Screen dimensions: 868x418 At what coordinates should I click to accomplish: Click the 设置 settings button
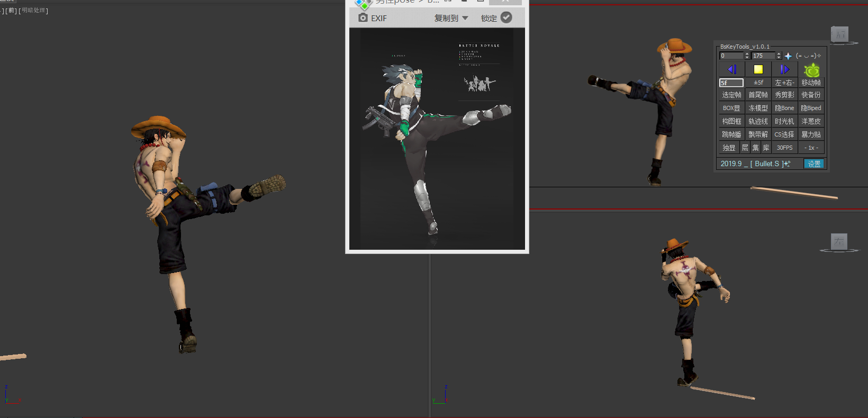click(x=814, y=164)
